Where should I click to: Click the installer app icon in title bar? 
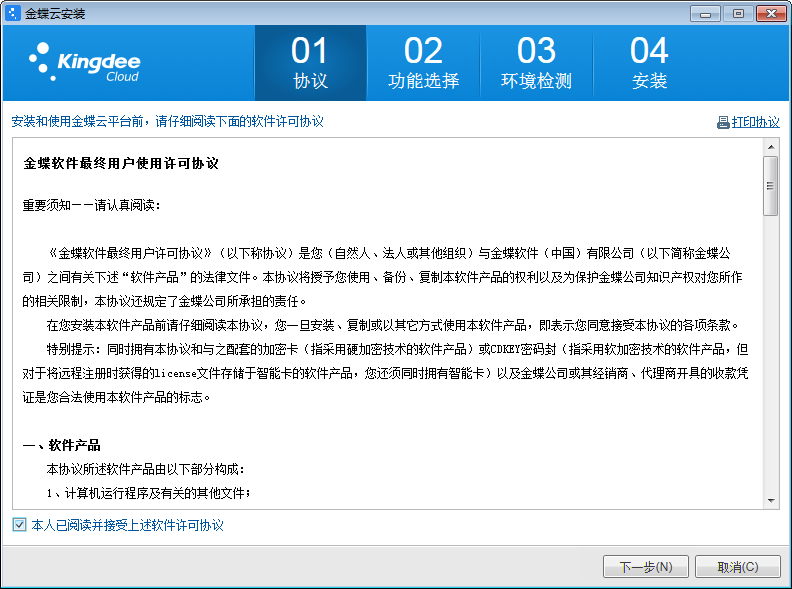coord(13,13)
